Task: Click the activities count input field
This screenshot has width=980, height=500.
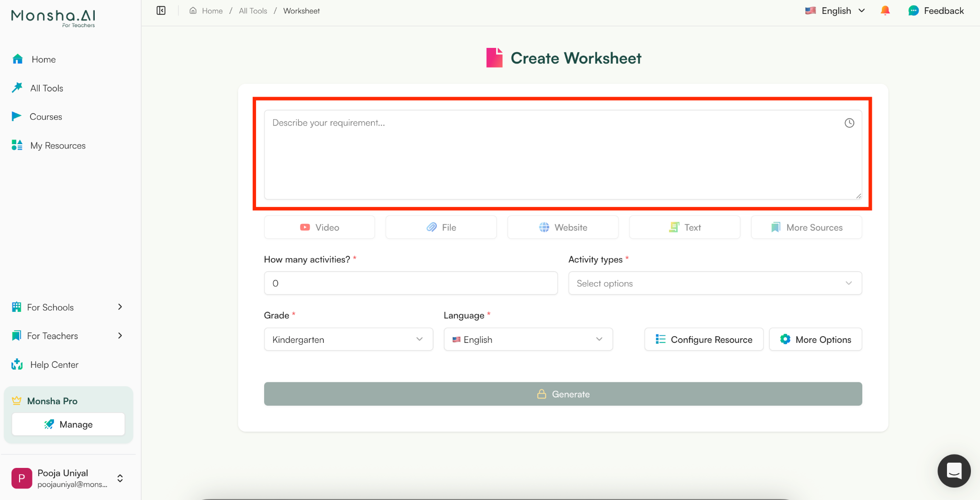Action: click(x=410, y=283)
